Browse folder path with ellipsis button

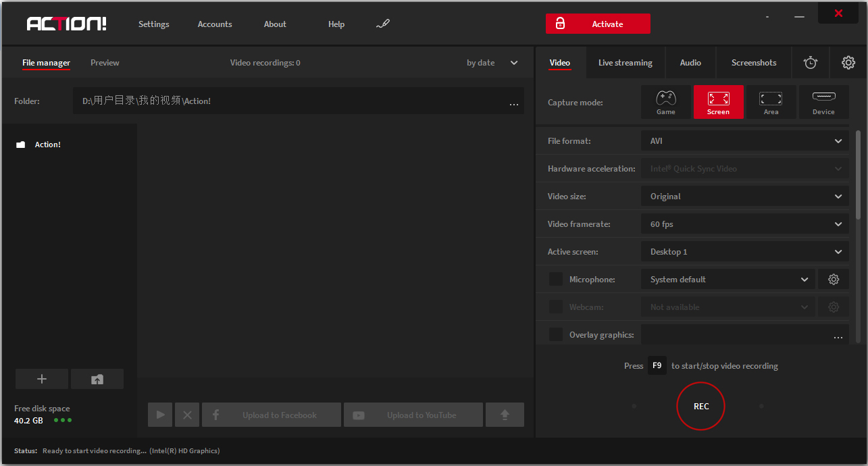[x=513, y=102]
